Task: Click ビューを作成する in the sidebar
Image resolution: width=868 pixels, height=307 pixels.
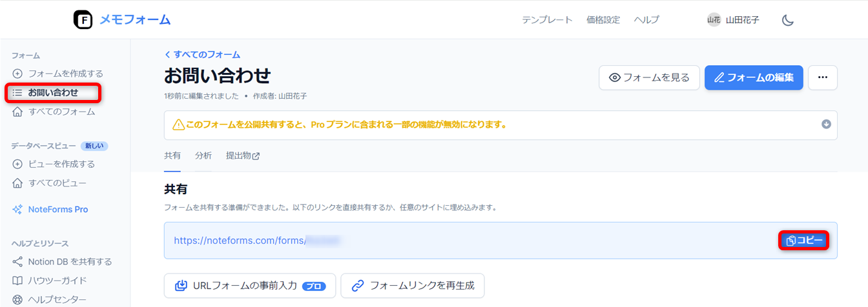Action: (61, 164)
